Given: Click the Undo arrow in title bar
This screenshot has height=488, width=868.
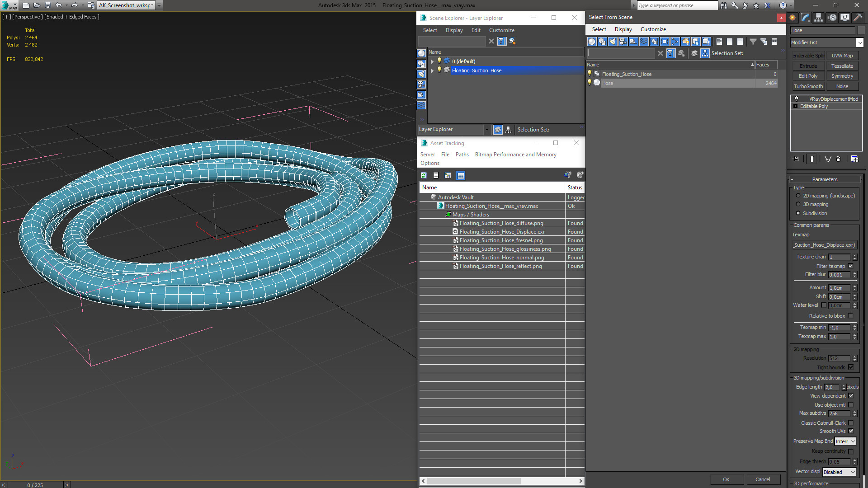Looking at the screenshot, I should [59, 5].
